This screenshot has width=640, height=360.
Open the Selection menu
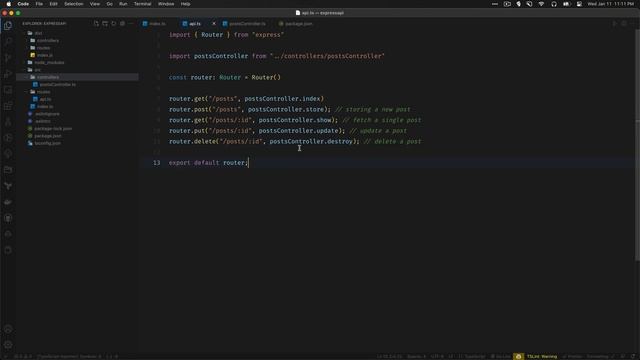click(x=73, y=4)
